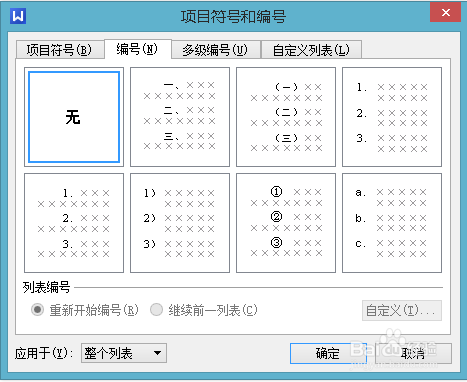Choose the 一、二、三、 numbering style

180,117
